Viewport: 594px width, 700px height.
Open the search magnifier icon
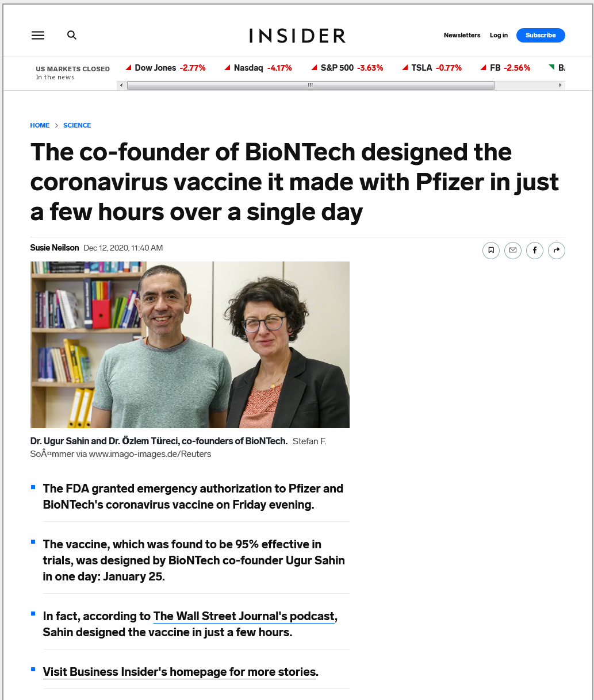click(72, 35)
